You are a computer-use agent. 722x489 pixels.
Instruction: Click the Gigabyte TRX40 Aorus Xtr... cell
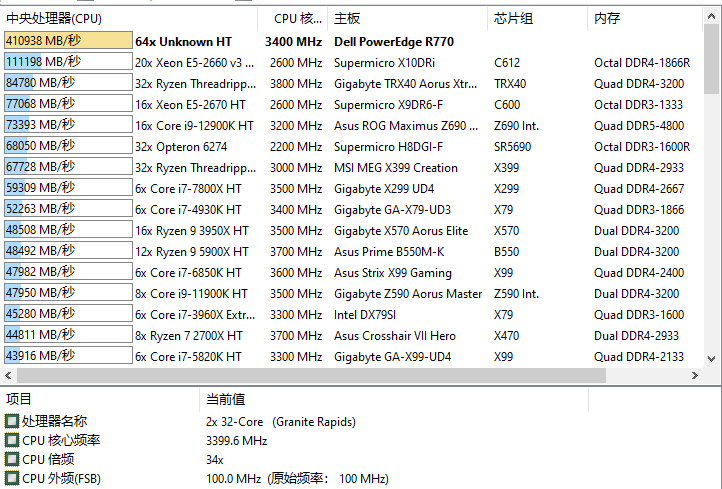[x=406, y=84]
